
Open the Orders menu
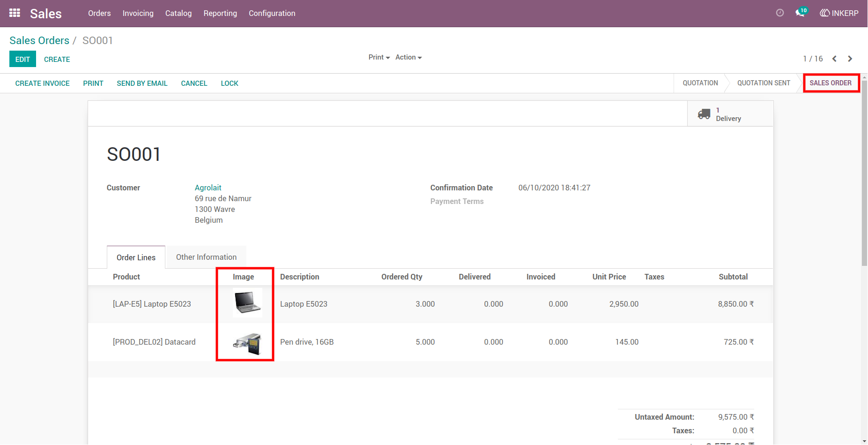[x=99, y=13]
